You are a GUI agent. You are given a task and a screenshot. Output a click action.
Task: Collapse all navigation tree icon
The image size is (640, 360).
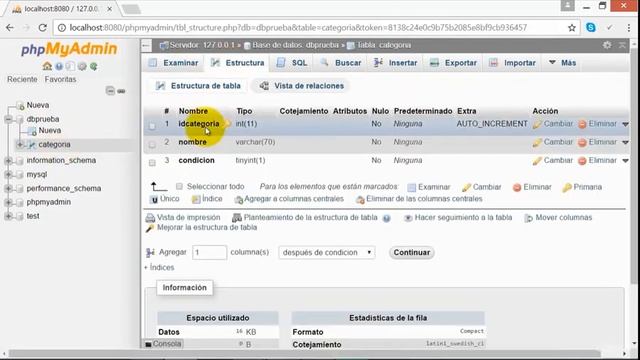click(110, 91)
